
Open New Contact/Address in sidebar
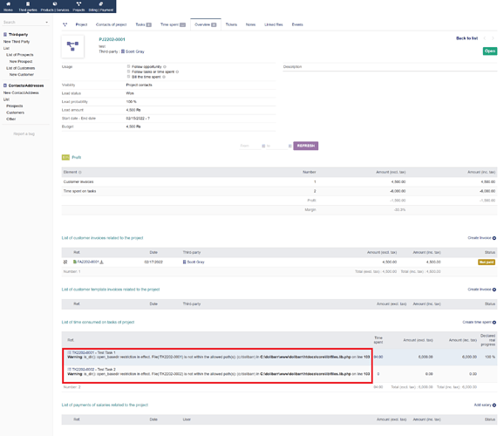[x=21, y=92]
